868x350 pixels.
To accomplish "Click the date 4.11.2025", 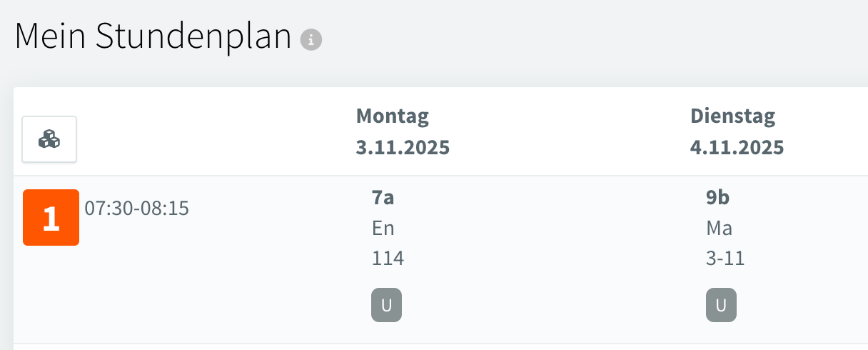I will pos(737,148).
